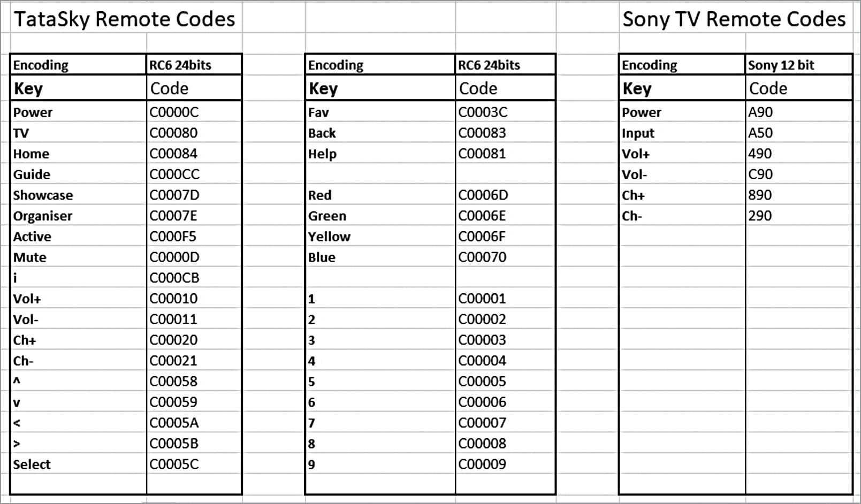This screenshot has width=861, height=504.
Task: Click the Fav key cell
Action: point(318,112)
